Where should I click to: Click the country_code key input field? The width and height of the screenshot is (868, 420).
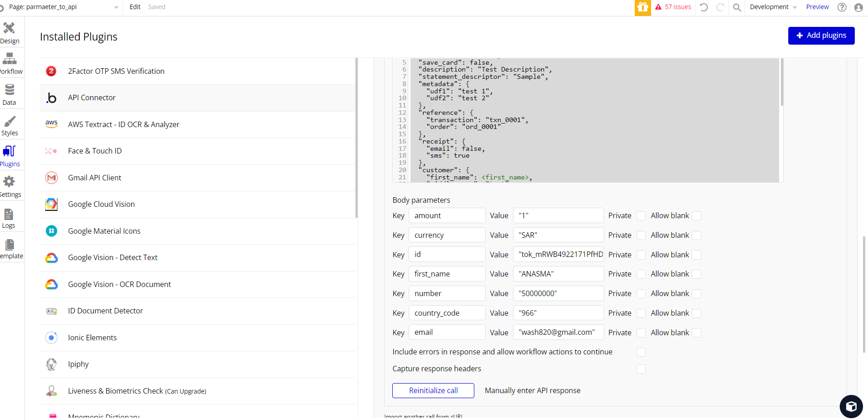(x=447, y=313)
